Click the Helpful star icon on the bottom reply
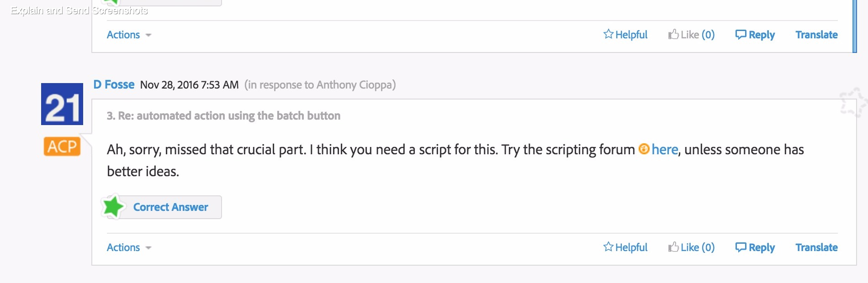Viewport: 868px width, 283px height. (609, 247)
